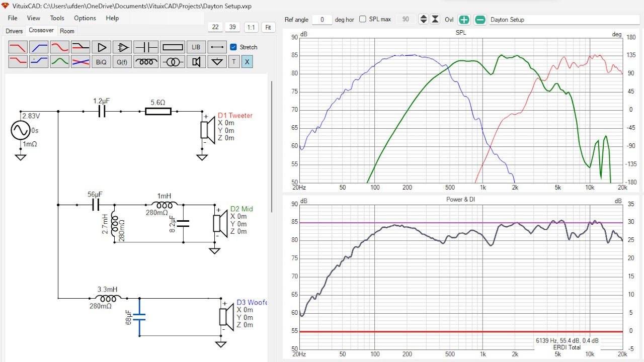Open the File menu
This screenshot has height=362, width=644.
(x=13, y=18)
